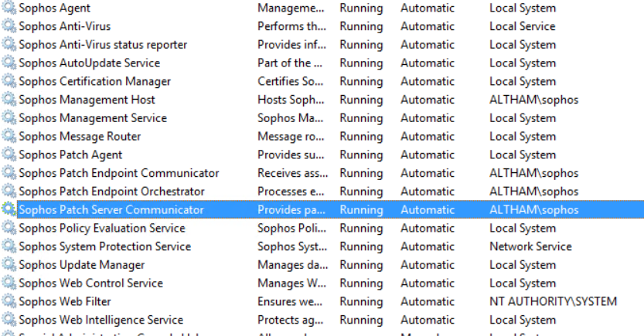
Task: Click Running status of Sophos Web Filter
Action: pyautogui.click(x=362, y=301)
